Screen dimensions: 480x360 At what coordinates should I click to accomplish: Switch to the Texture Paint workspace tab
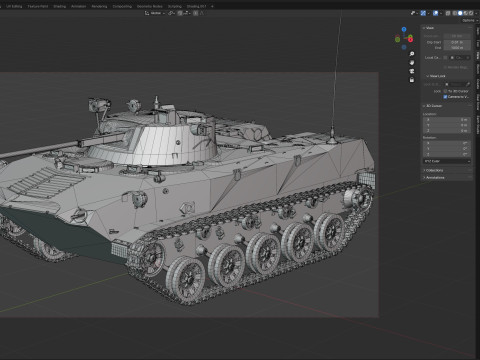coord(38,6)
